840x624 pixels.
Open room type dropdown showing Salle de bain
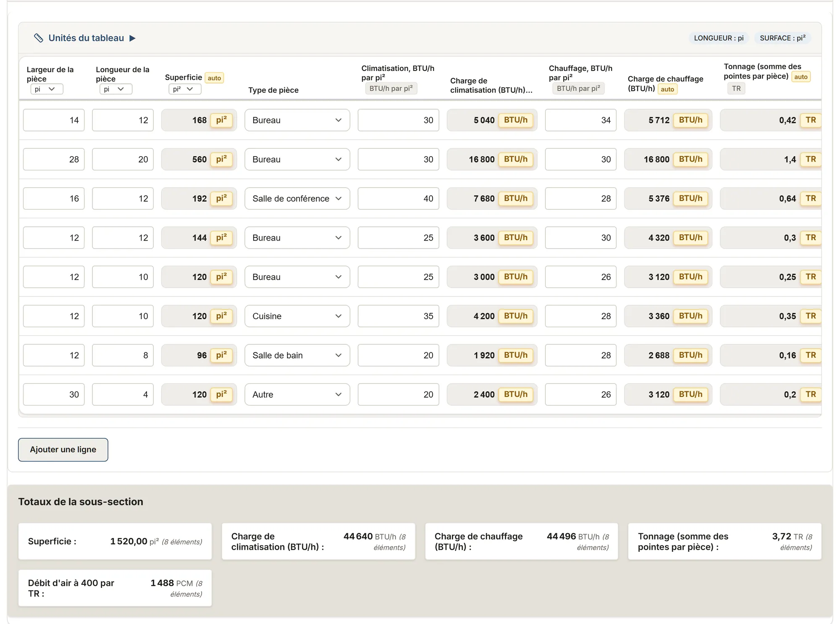pyautogui.click(x=297, y=355)
